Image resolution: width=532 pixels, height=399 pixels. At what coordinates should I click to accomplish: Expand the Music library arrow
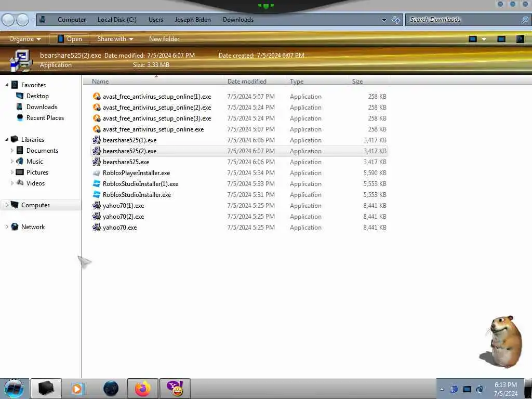[12, 161]
